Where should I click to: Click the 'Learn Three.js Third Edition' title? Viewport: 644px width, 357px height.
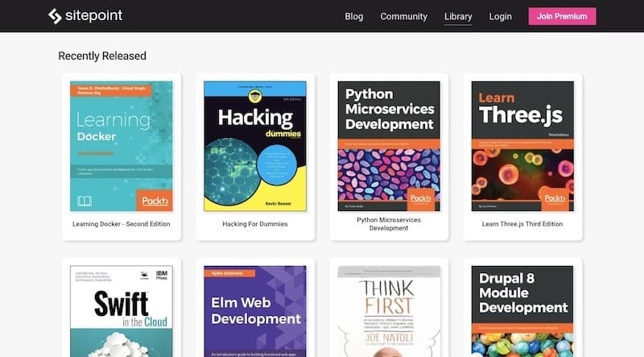tap(522, 224)
